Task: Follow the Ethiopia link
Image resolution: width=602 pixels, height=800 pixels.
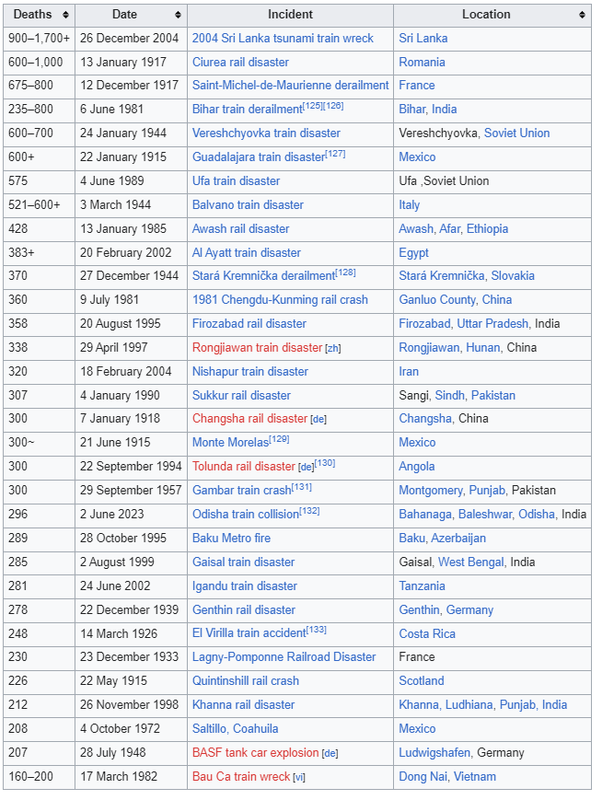Action: 487,229
